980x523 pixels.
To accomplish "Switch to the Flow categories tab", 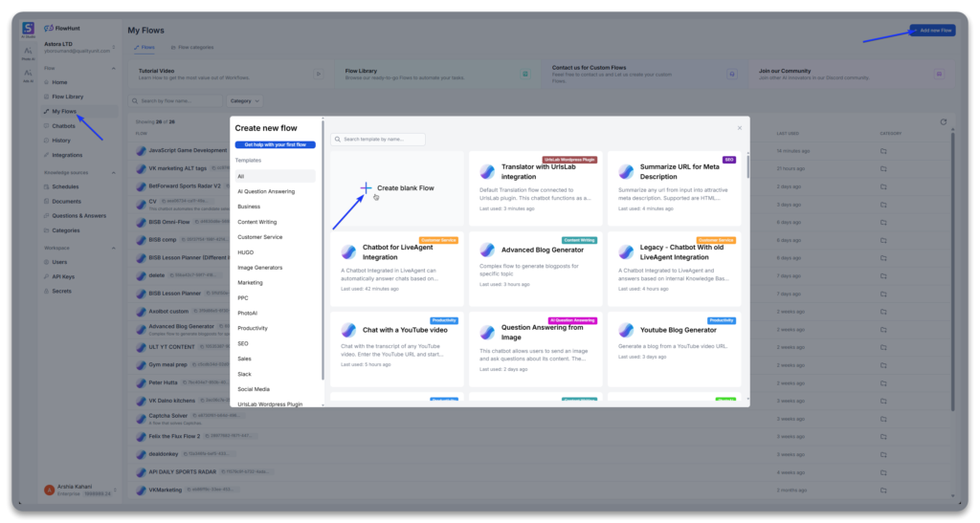I will coord(192,47).
